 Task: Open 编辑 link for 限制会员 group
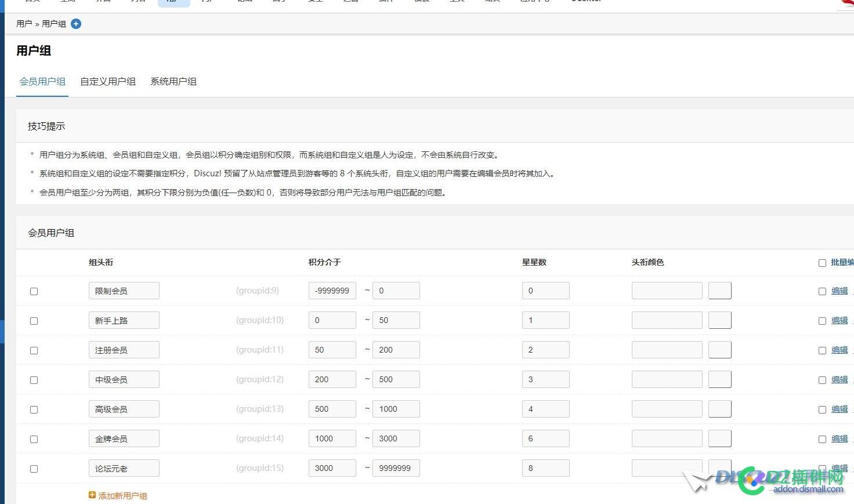click(x=839, y=291)
